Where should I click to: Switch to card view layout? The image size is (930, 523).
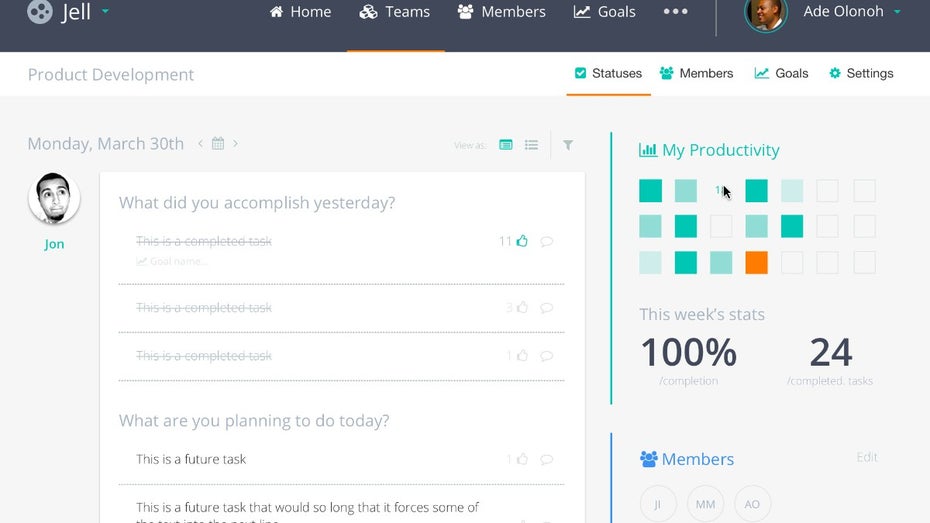(506, 145)
